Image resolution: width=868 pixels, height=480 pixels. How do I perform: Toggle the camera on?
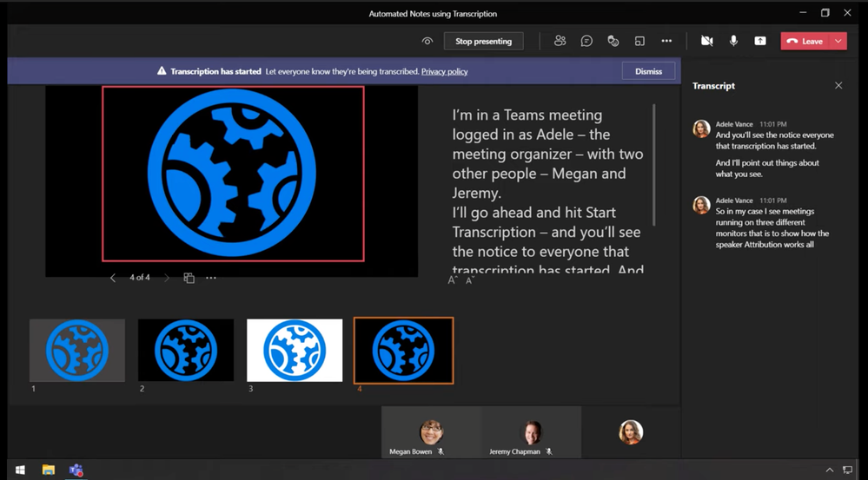pyautogui.click(x=706, y=41)
